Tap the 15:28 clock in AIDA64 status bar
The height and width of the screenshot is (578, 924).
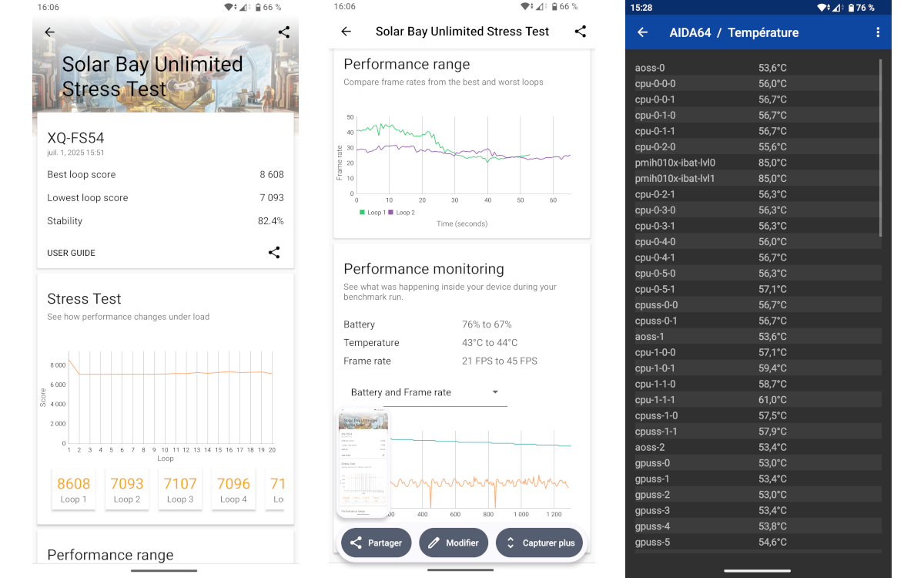pyautogui.click(x=641, y=8)
